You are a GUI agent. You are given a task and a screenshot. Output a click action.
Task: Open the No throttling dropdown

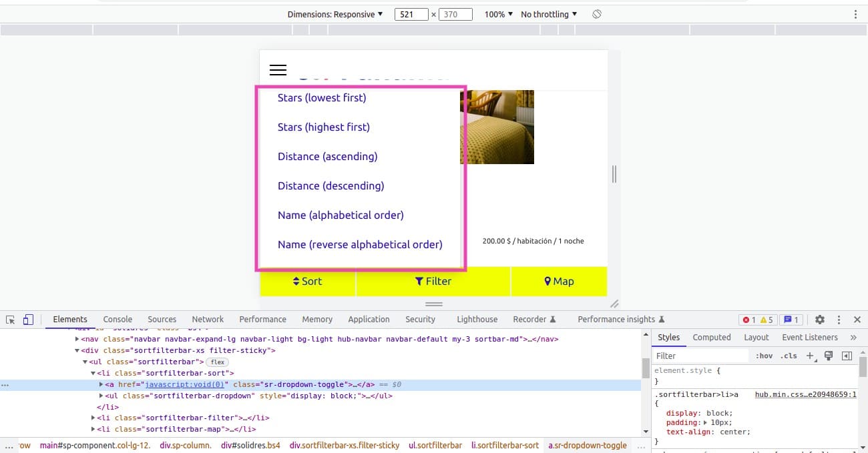(x=549, y=14)
